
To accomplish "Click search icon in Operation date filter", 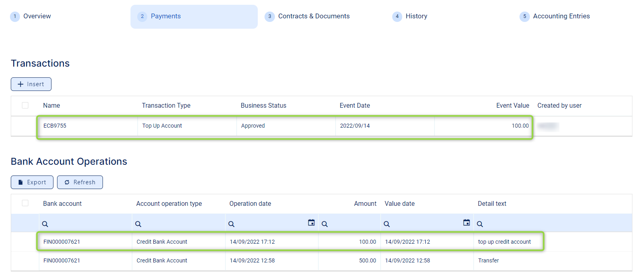I will click(231, 224).
